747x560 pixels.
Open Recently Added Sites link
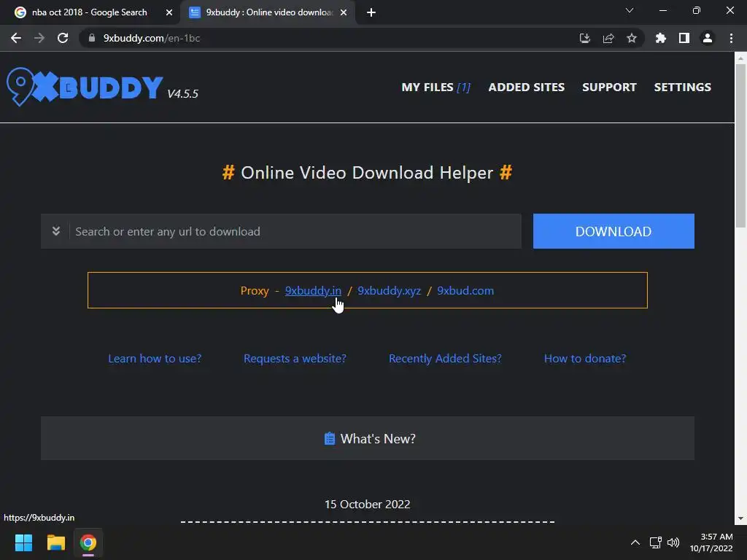[444, 358]
